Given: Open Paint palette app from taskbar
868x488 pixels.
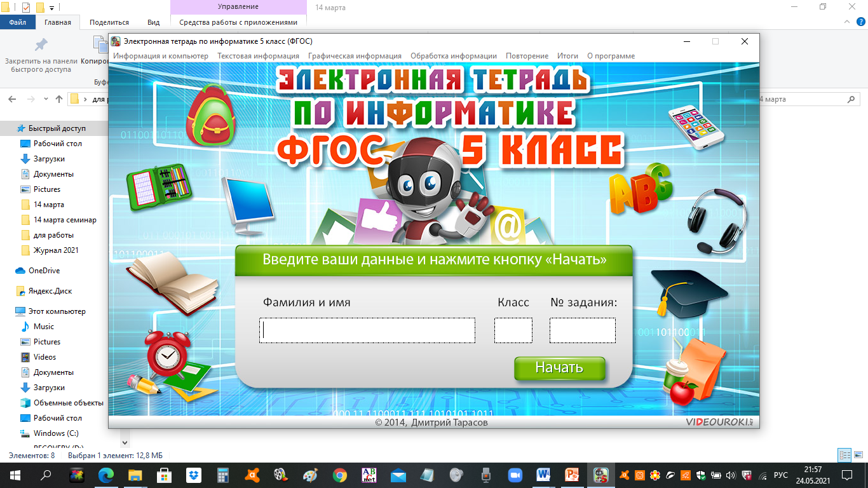Looking at the screenshot, I should point(311,475).
